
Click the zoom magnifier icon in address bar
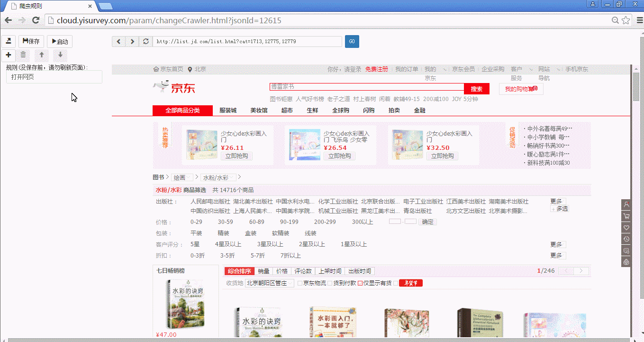point(615,20)
